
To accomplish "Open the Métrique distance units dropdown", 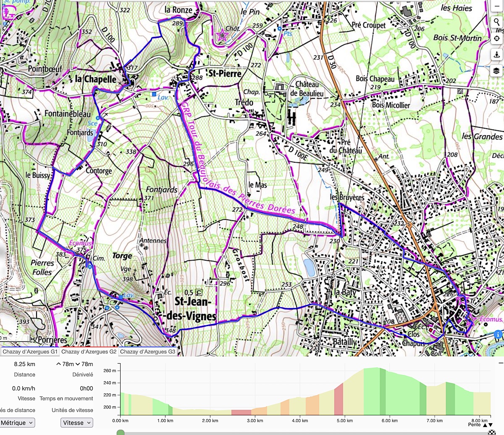I will tap(17, 423).
